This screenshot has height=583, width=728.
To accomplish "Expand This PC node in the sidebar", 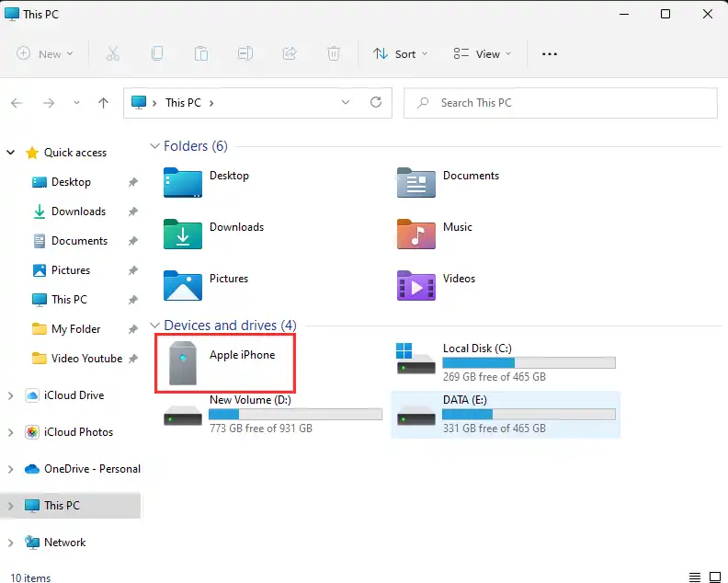I will pyautogui.click(x=10, y=506).
